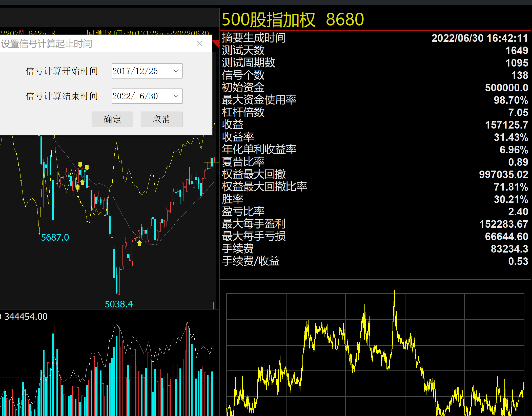Click the second yellow down-arrow sell signal
Image resolution: width=532 pixels, height=416 pixels.
[87, 168]
